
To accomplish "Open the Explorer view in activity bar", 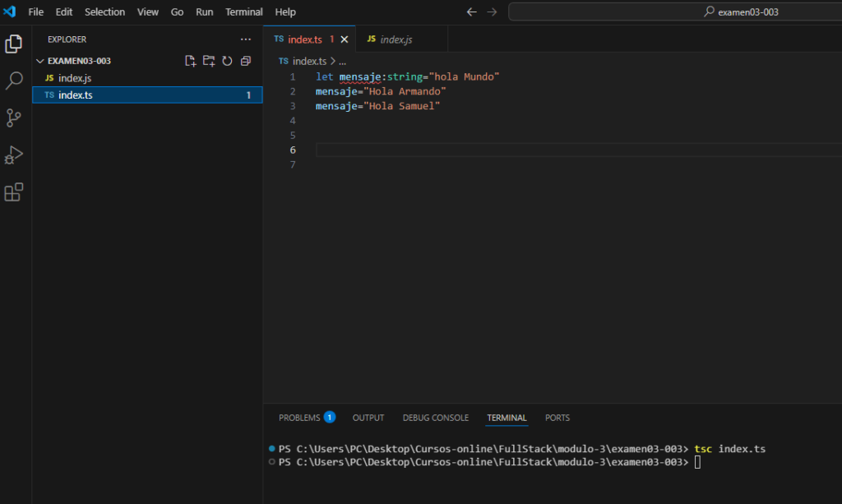I will click(x=14, y=44).
